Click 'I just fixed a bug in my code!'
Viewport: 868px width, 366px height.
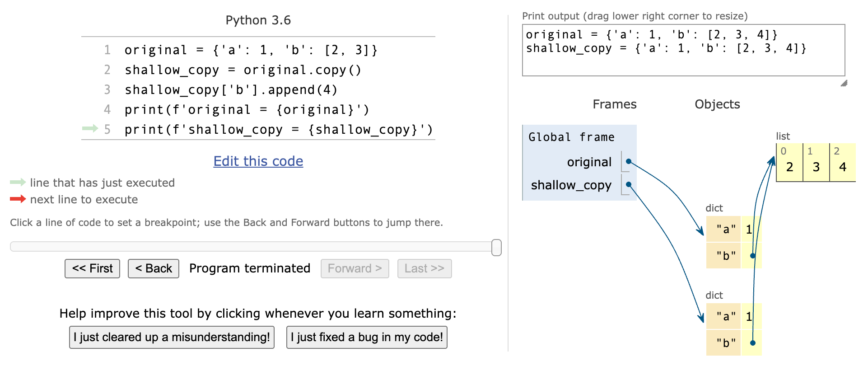click(367, 338)
